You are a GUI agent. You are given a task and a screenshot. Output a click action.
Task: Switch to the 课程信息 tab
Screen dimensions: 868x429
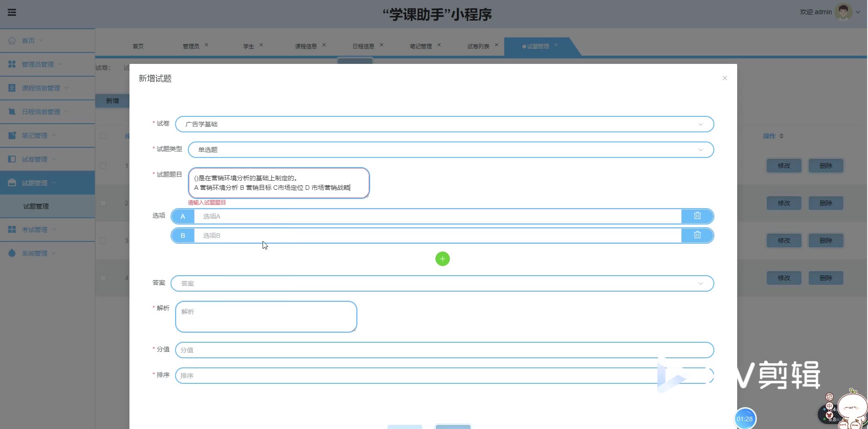click(x=305, y=47)
